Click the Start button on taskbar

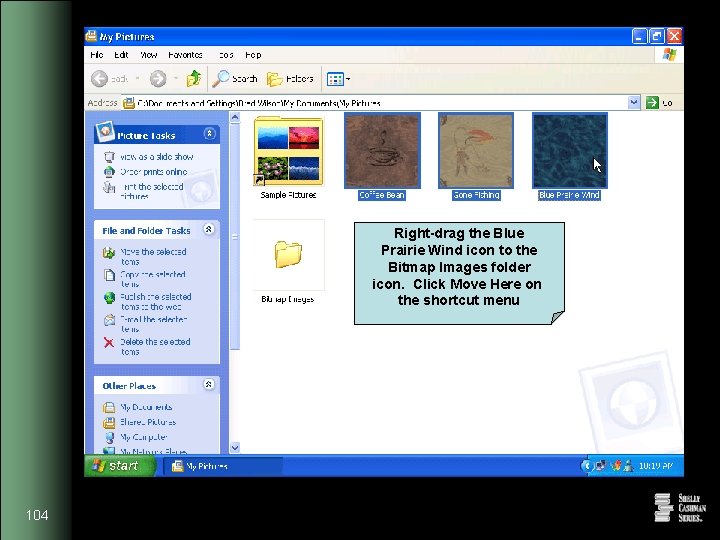pyautogui.click(x=120, y=466)
